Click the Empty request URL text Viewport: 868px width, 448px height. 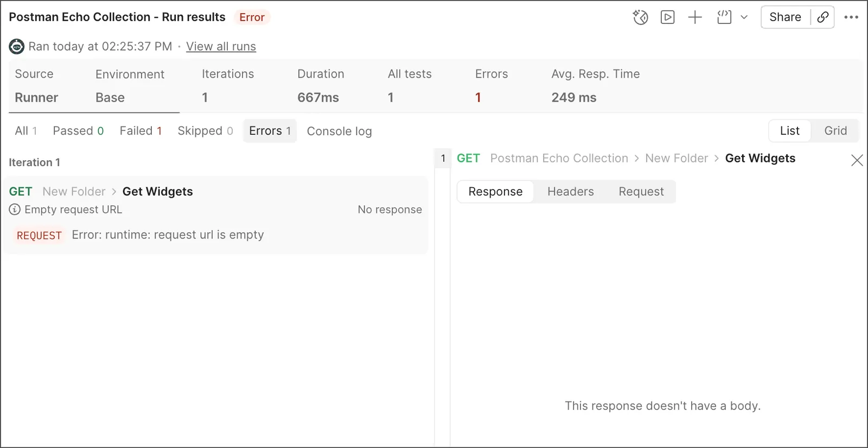pos(73,210)
